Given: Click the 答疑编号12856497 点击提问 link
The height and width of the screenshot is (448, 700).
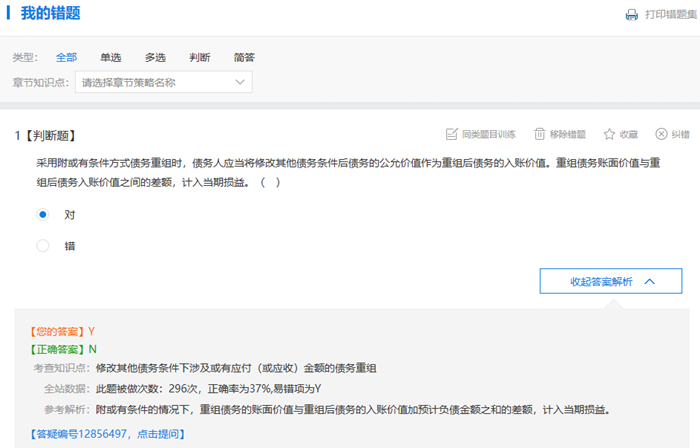Looking at the screenshot, I should tap(107, 434).
